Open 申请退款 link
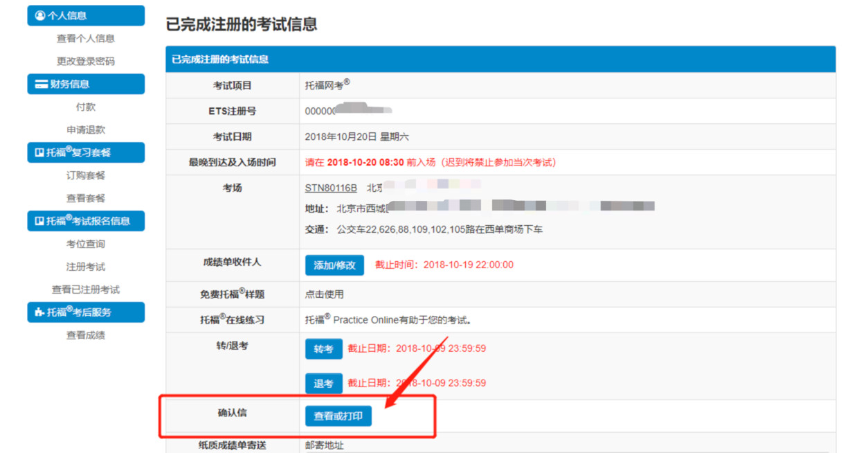 coord(86,130)
